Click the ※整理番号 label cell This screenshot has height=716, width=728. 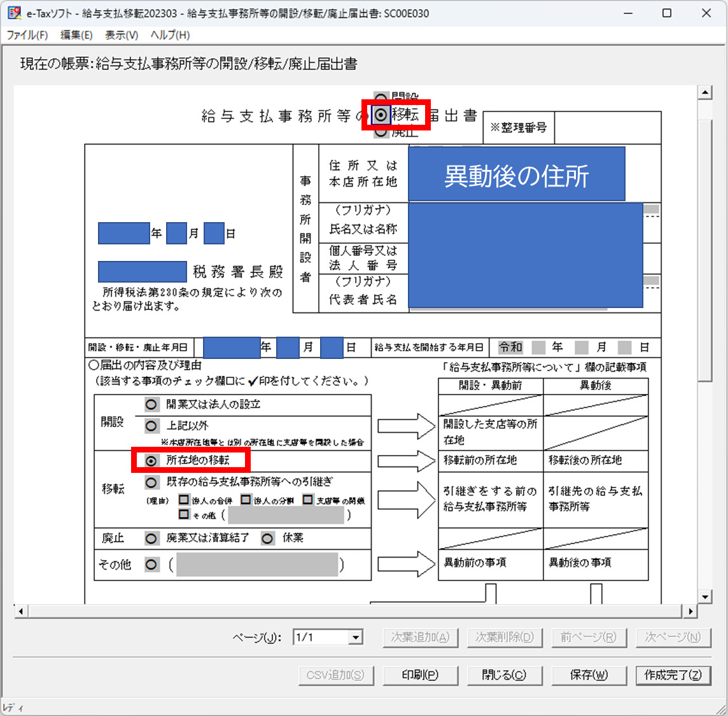click(x=519, y=128)
